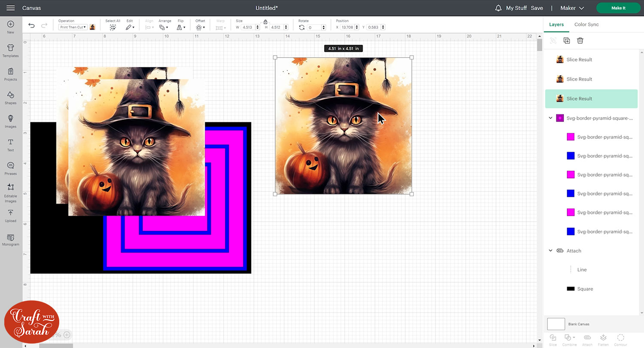This screenshot has width=644, height=348.
Task: Click the notification bell
Action: click(x=498, y=8)
